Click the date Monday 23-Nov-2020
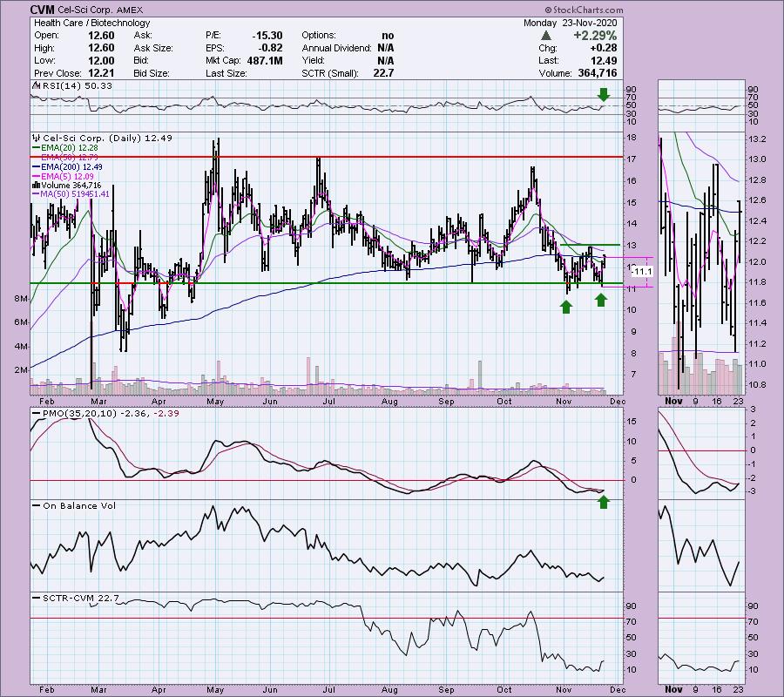The height and width of the screenshot is (697, 784). pos(570,23)
